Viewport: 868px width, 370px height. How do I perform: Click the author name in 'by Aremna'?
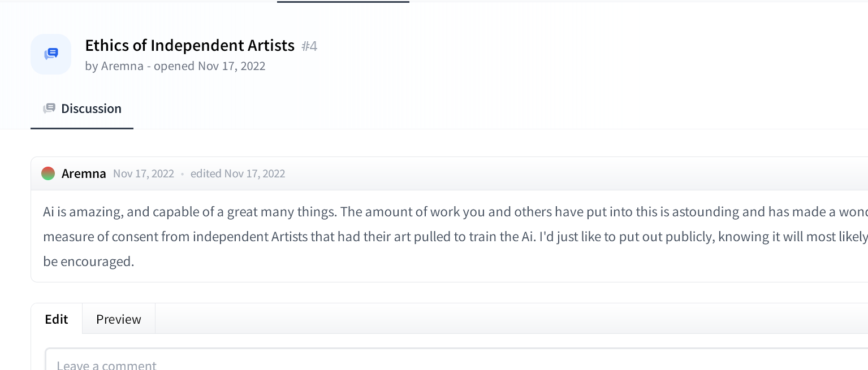click(122, 66)
